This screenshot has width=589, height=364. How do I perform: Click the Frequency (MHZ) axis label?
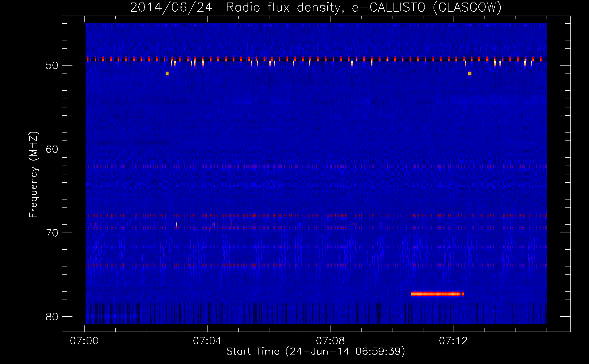(33, 175)
